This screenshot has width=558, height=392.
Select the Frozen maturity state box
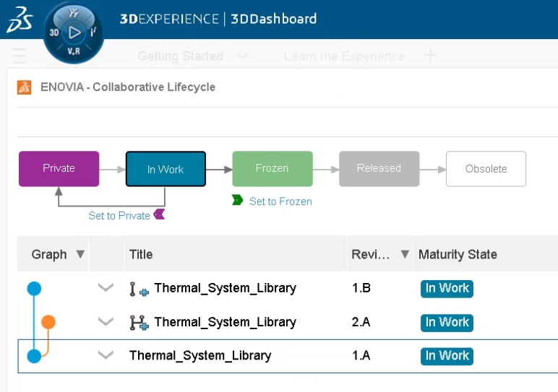(x=272, y=169)
